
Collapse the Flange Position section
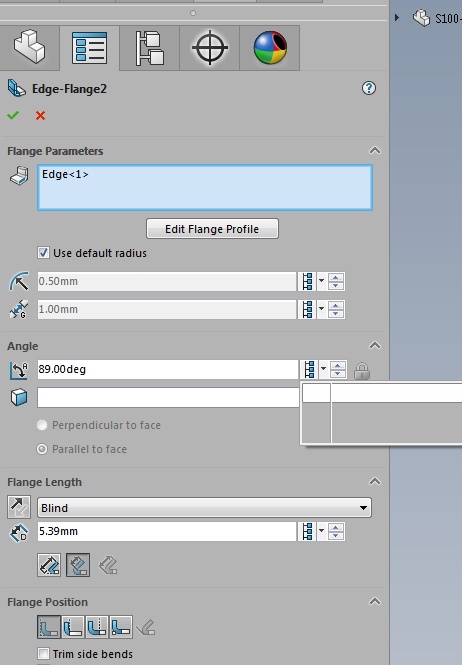tap(375, 601)
